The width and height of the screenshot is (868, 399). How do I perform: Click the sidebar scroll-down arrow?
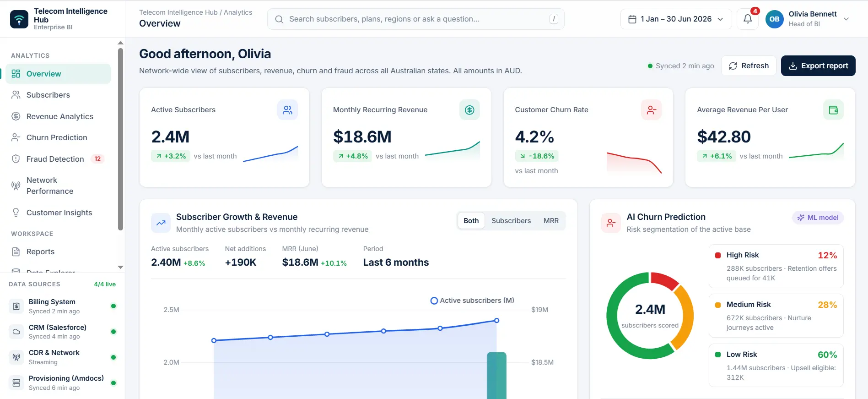[120, 267]
